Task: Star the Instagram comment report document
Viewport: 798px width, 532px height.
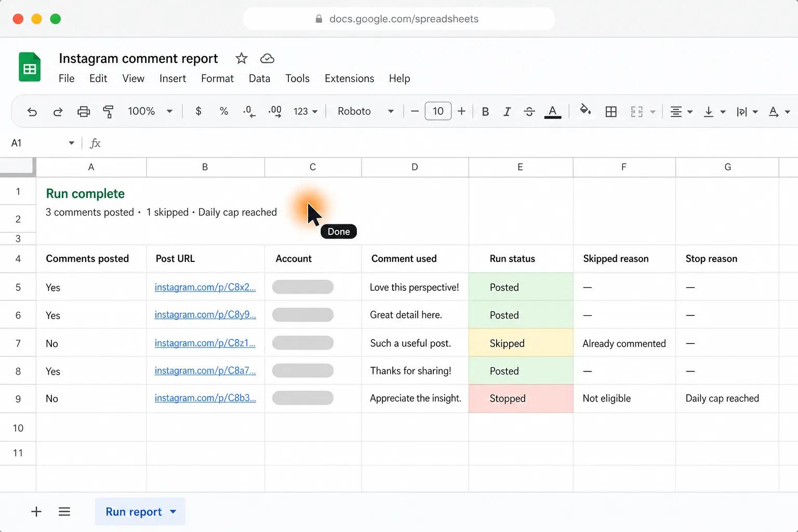Action: pyautogui.click(x=242, y=58)
